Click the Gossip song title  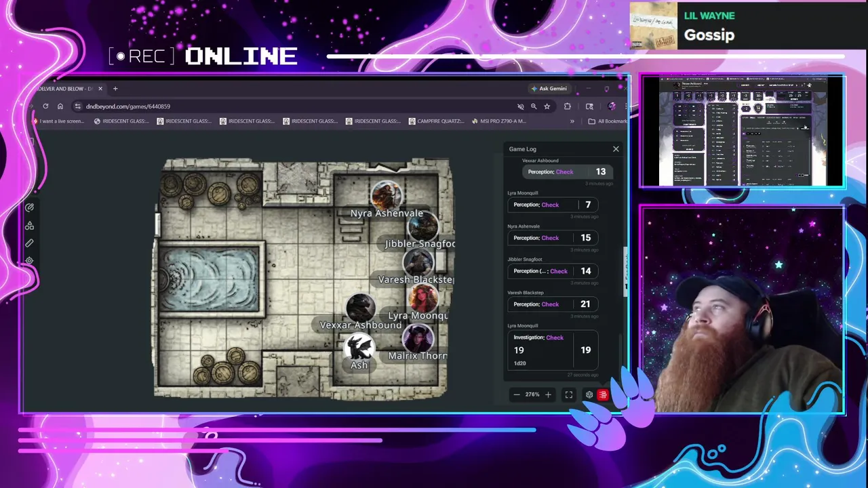[709, 35]
